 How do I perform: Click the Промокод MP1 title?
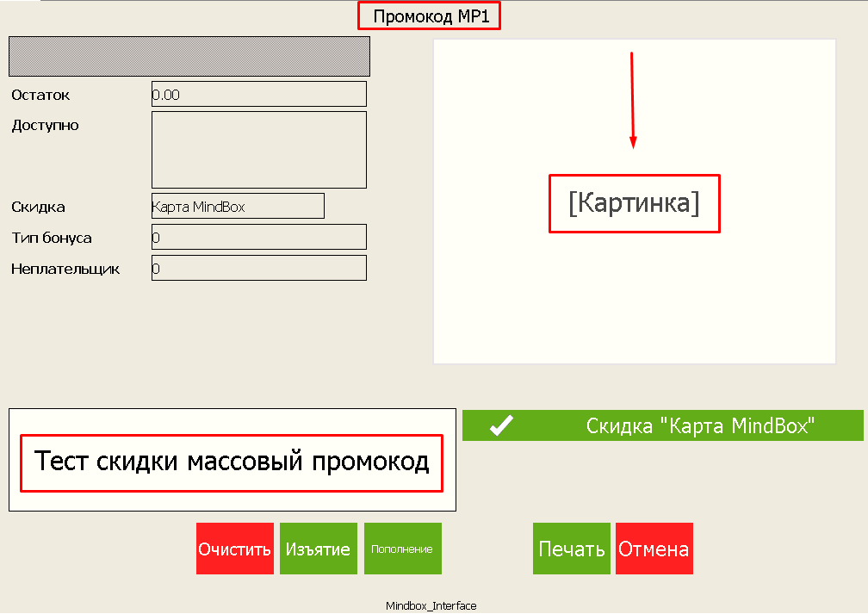coord(429,15)
